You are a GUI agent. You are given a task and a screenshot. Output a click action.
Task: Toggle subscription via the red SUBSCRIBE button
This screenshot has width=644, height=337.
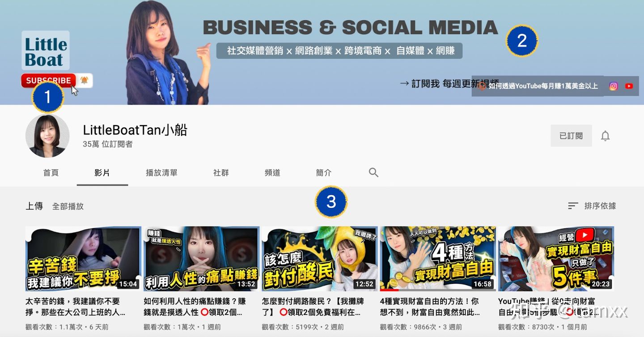coord(48,80)
